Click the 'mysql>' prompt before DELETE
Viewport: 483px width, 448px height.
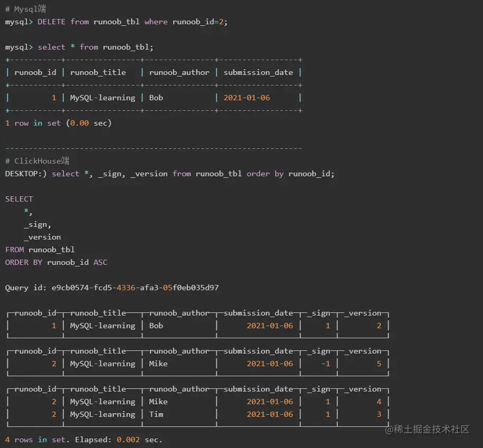point(19,22)
